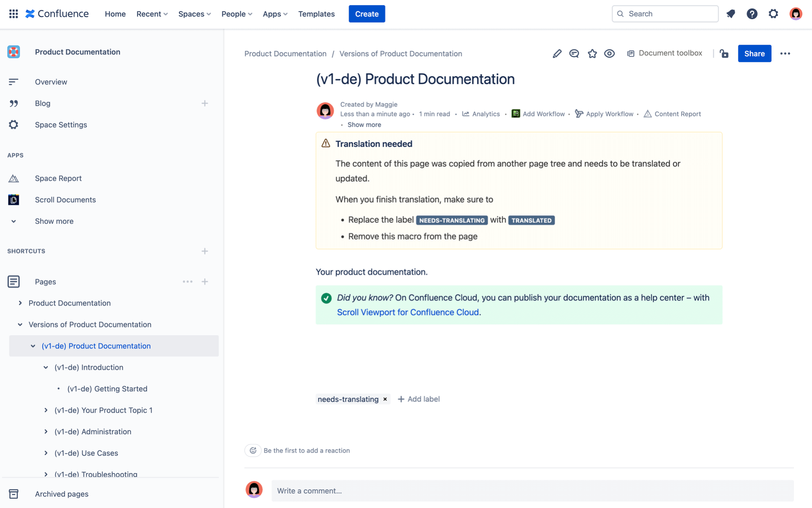Click Add Workflow
This screenshot has height=508, width=812.
(x=538, y=114)
